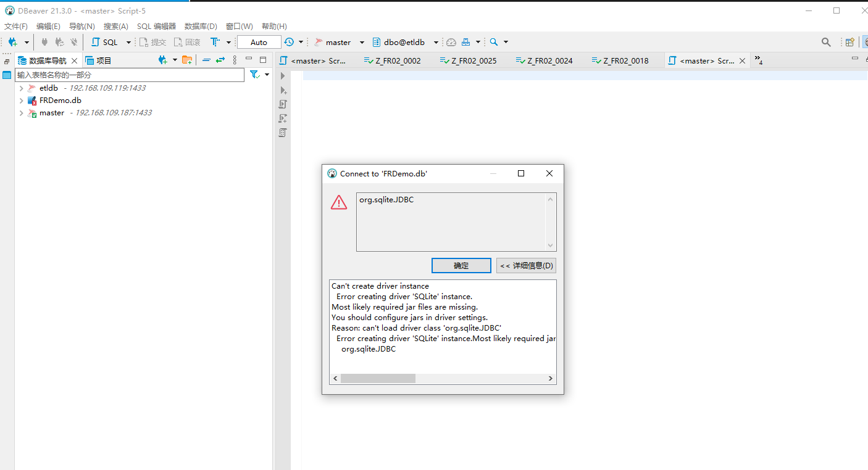Open the 窗口(W) menu
Viewport: 868px width, 470px height.
tap(240, 27)
